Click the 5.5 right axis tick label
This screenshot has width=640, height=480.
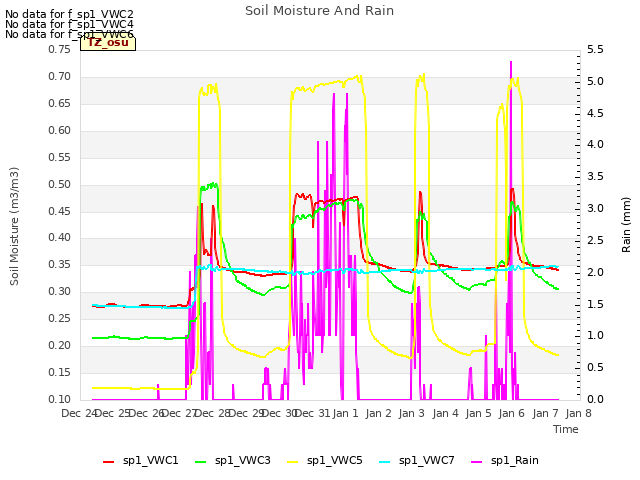tap(595, 49)
